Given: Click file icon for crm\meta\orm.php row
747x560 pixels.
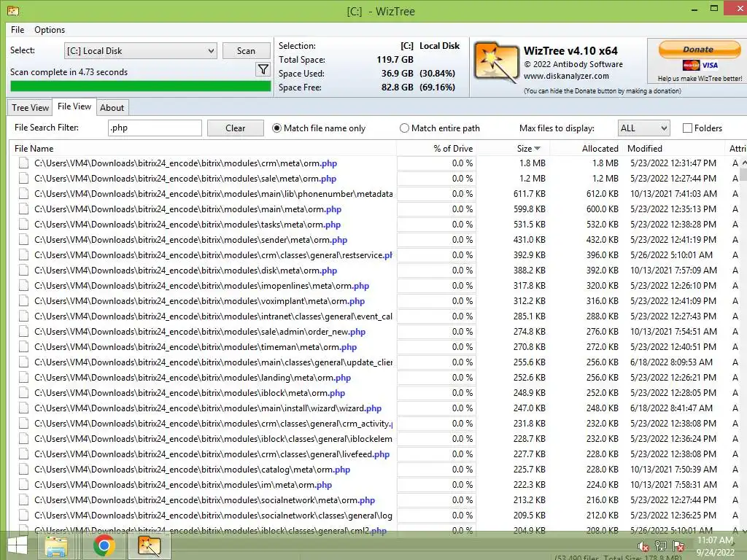Looking at the screenshot, I should 23,163.
